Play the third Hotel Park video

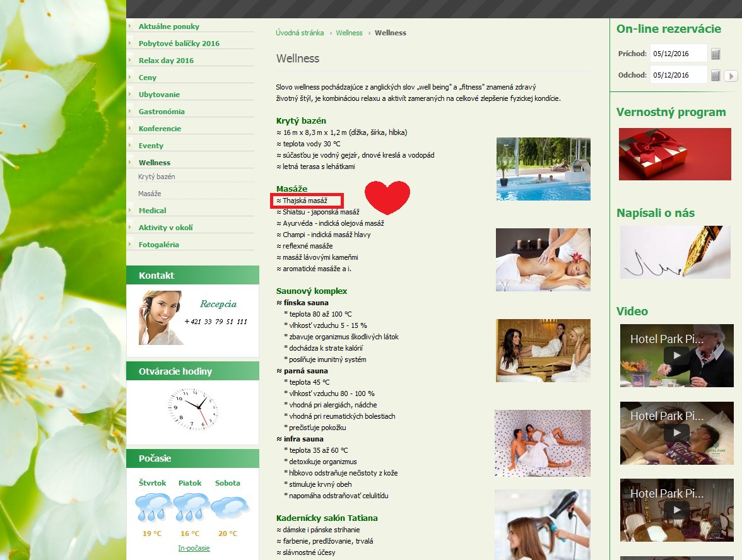tap(676, 510)
